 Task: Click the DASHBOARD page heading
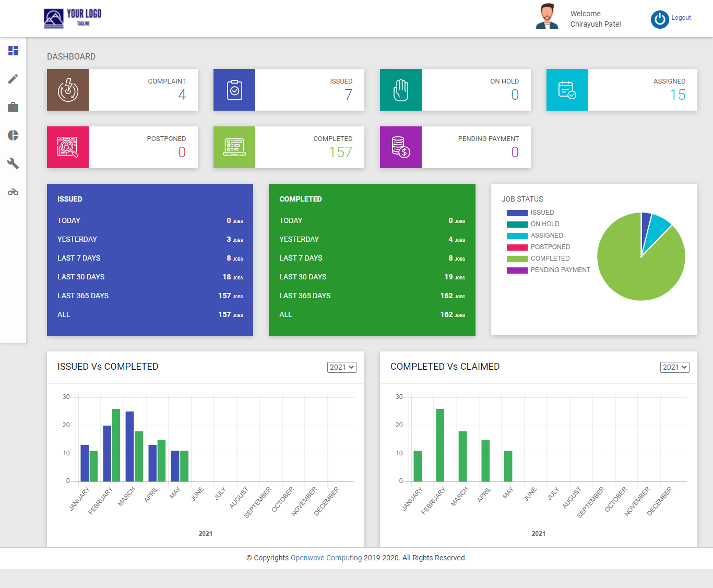click(72, 56)
